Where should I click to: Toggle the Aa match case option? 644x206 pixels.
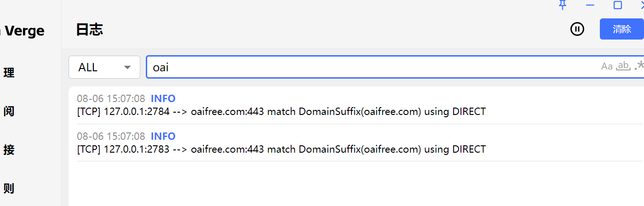607,67
